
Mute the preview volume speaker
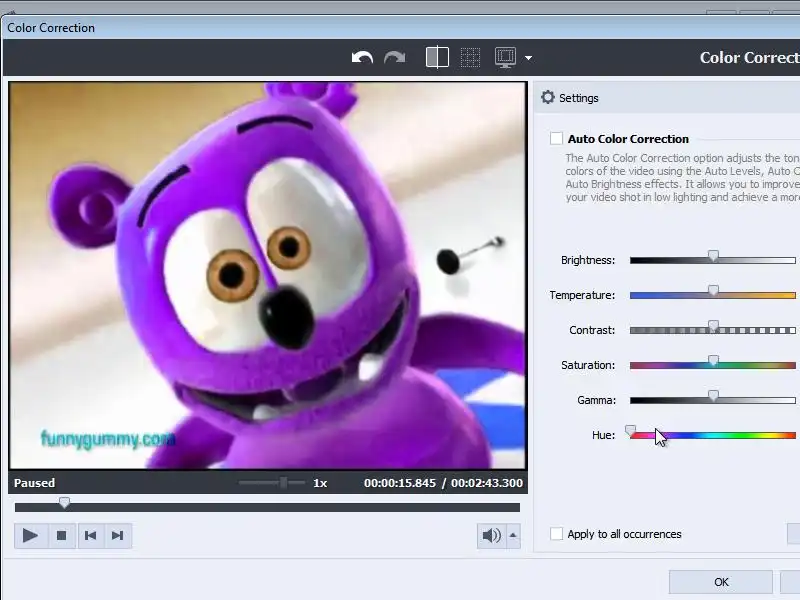point(491,536)
